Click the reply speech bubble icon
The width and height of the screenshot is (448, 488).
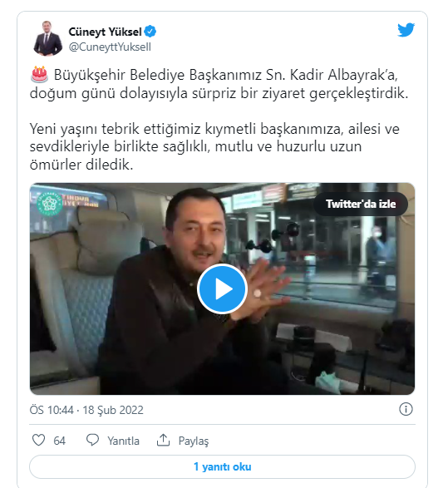point(92,440)
